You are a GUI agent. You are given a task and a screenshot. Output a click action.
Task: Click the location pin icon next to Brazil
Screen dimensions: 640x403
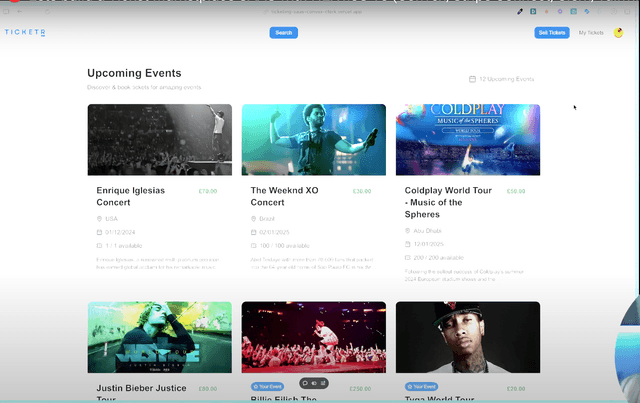253,219
